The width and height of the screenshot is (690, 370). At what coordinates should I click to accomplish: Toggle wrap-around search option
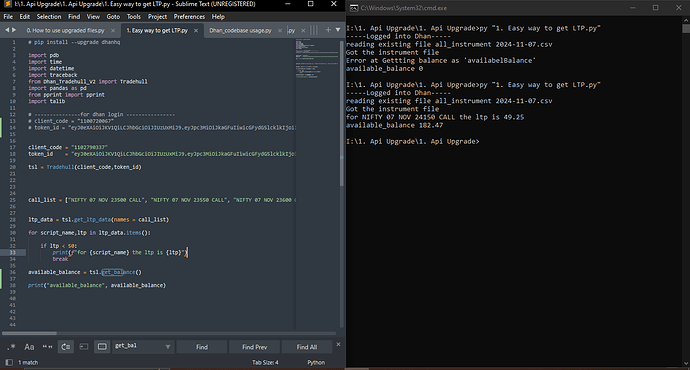point(66,347)
